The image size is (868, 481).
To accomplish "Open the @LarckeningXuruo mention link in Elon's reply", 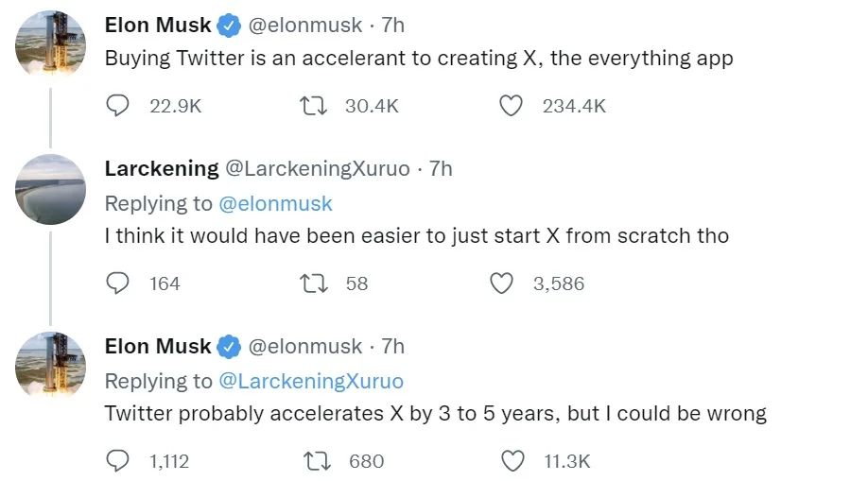I will click(311, 381).
